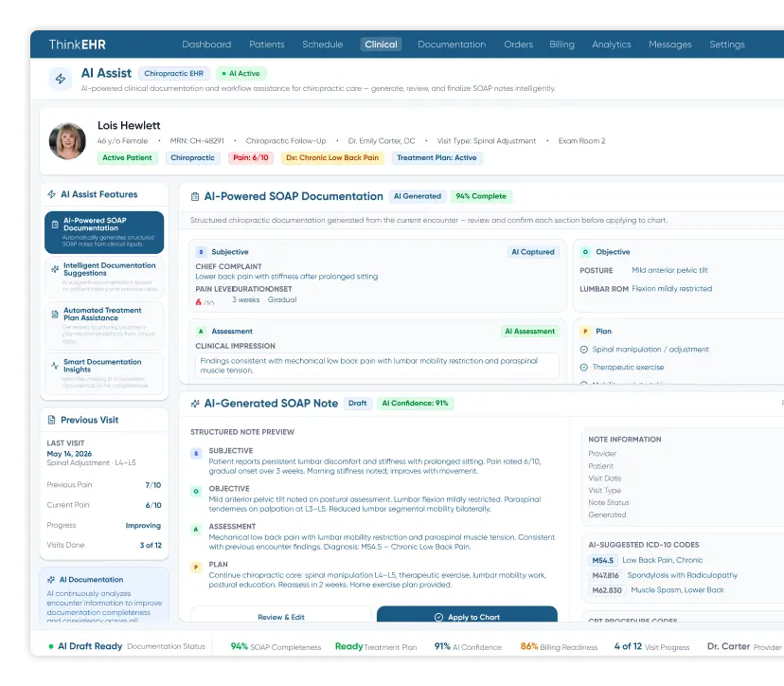
Task: Click the Treatment Plan: Active tag
Action: 437,157
